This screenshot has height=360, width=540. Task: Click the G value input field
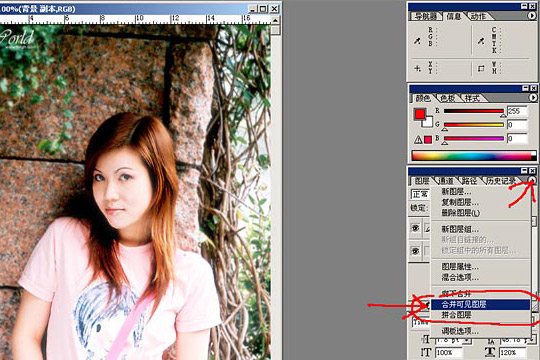(x=517, y=125)
